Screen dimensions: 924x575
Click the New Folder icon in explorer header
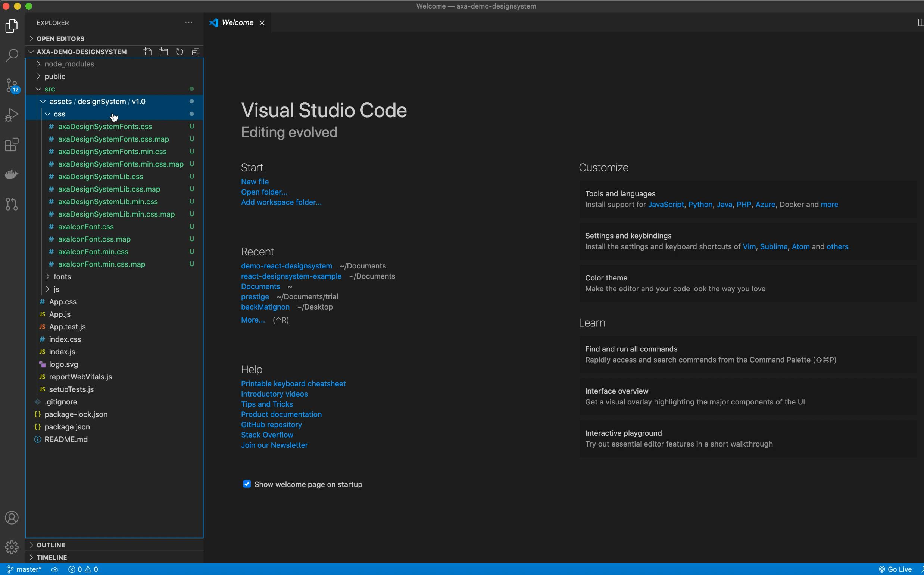[163, 52]
